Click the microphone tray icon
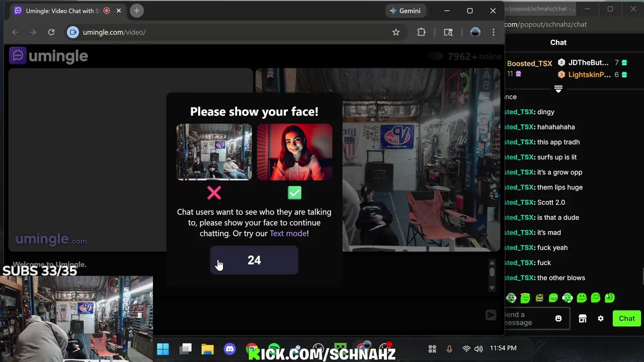Viewport: 644px width, 362px height. [449, 348]
